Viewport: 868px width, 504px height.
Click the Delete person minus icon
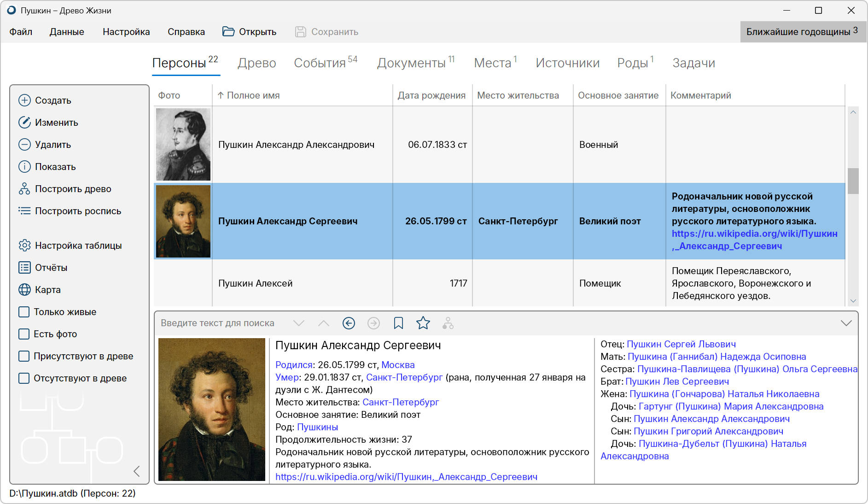pyautogui.click(x=24, y=145)
